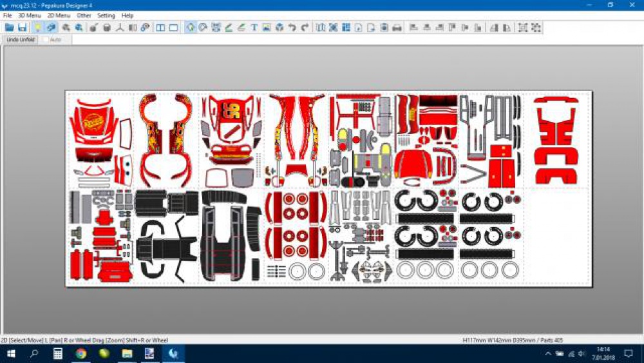This screenshot has width=644, height=363.
Task: Open the Help menu
Action: pos(128,15)
